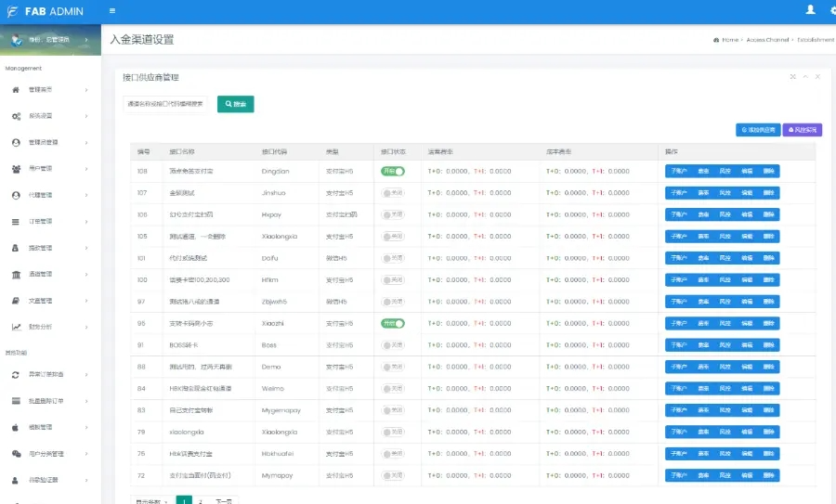Enable the status toggle for Jinshuo row
The height and width of the screenshot is (504, 836).
pos(393,193)
